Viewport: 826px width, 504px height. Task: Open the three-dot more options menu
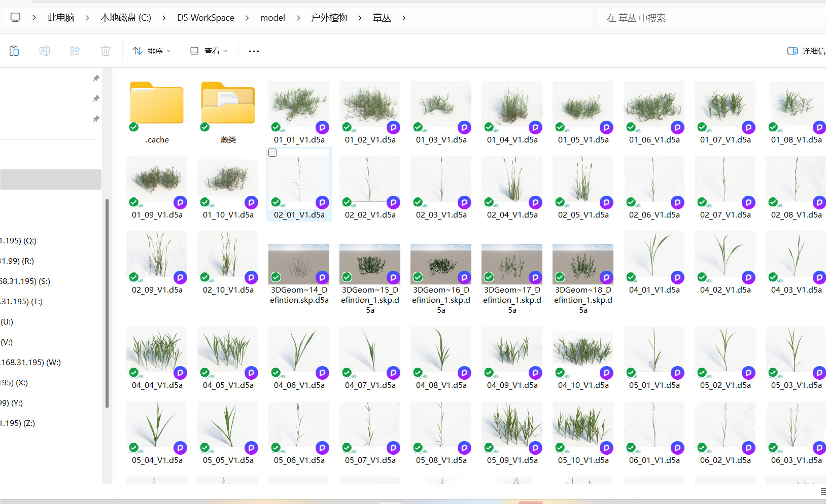[254, 51]
